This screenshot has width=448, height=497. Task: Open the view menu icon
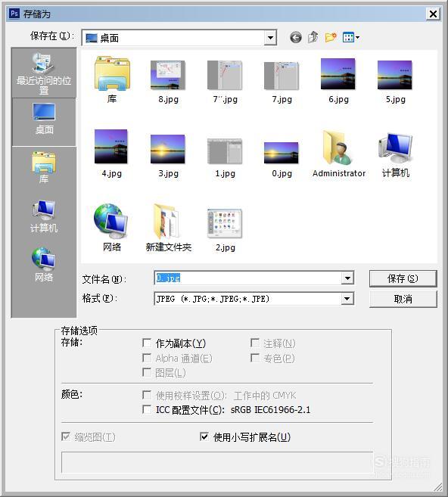pos(351,37)
